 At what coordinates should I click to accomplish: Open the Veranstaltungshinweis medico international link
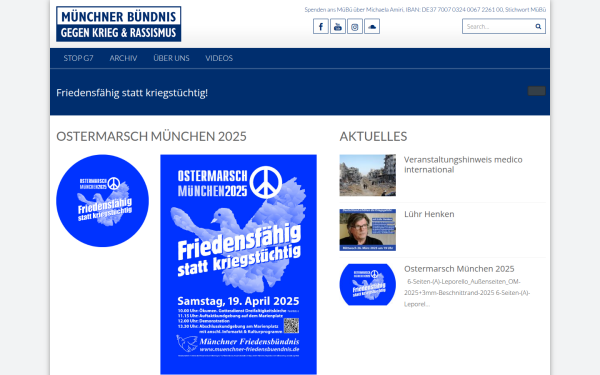(x=463, y=165)
